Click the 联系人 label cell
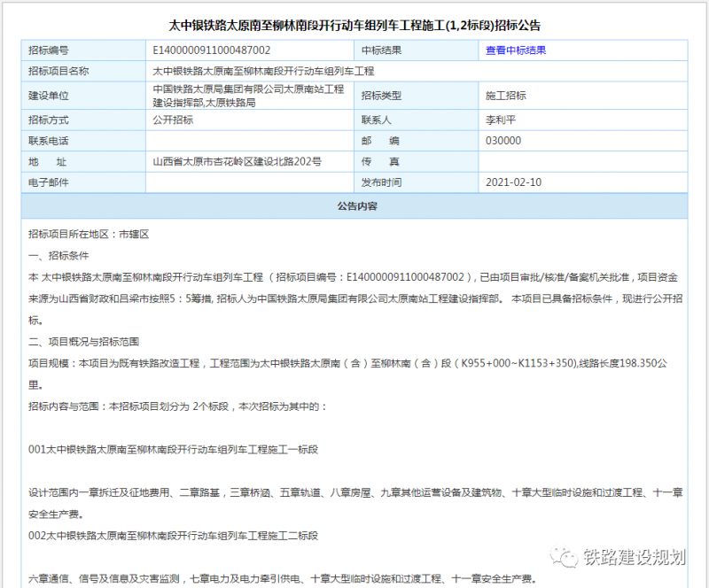The height and width of the screenshot is (588, 709). (416, 120)
